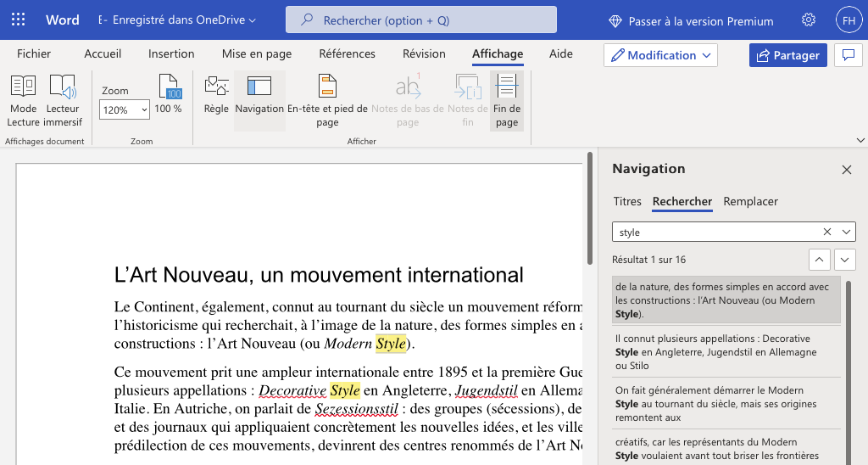Image resolution: width=868 pixels, height=465 pixels.
Task: Click the heading 'L'Art Nouveau, un mouvement international'
Action: 319,275
